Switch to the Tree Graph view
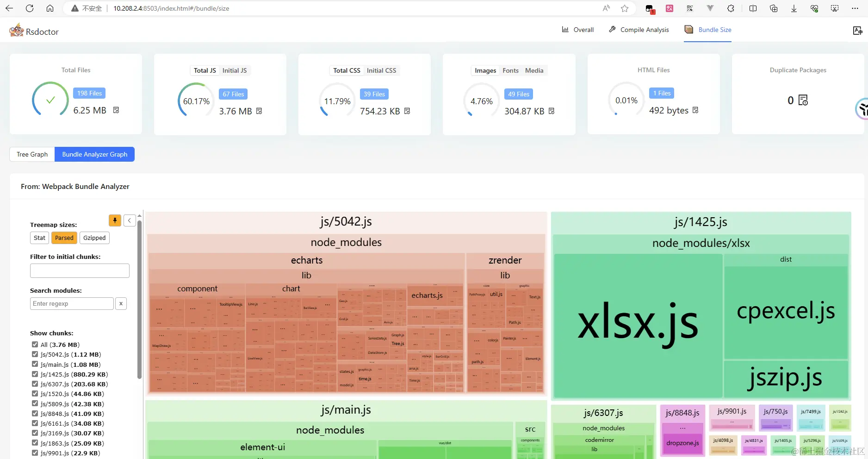Screen dimensions: 868x459 tap(32, 154)
